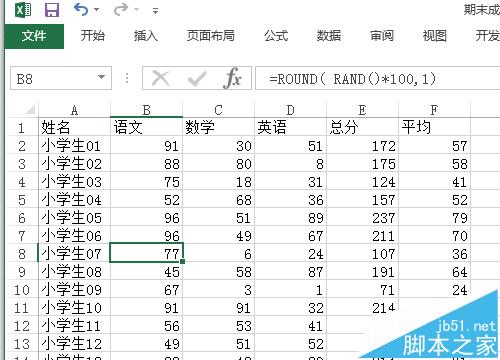The height and width of the screenshot is (360, 500).
Task: Open the redo history dropdown arrow
Action: [x=137, y=10]
